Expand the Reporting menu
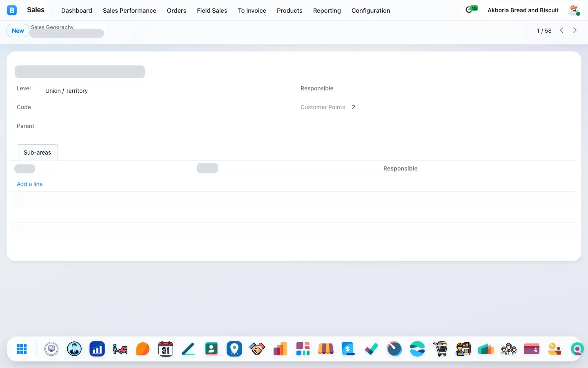This screenshot has width=588, height=368. pyautogui.click(x=327, y=10)
